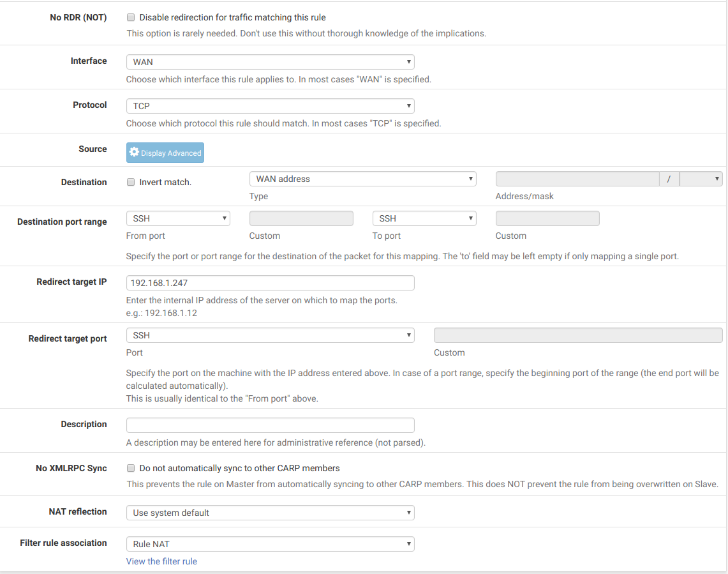Focus the Description text field
The width and height of the screenshot is (728, 574).
coord(270,425)
